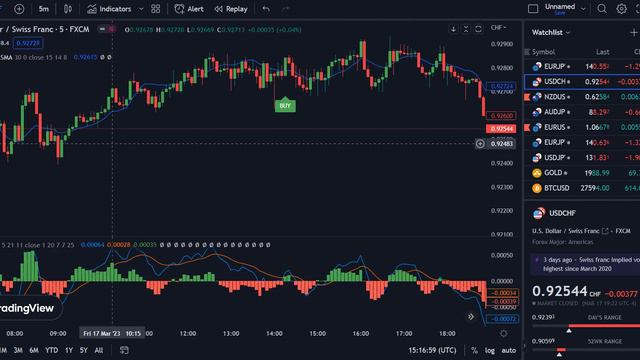
Task: Open the time axis settings gear
Action: click(504, 333)
